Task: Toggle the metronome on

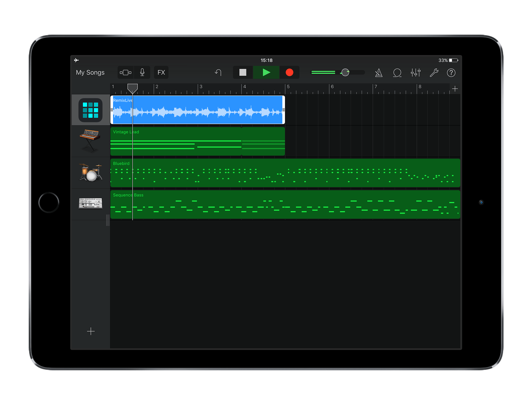Action: coord(378,72)
